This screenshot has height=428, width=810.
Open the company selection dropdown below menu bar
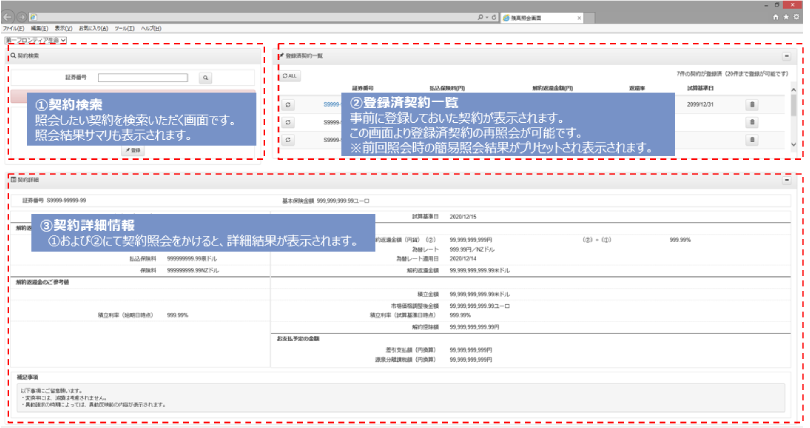pyautogui.click(x=35, y=40)
